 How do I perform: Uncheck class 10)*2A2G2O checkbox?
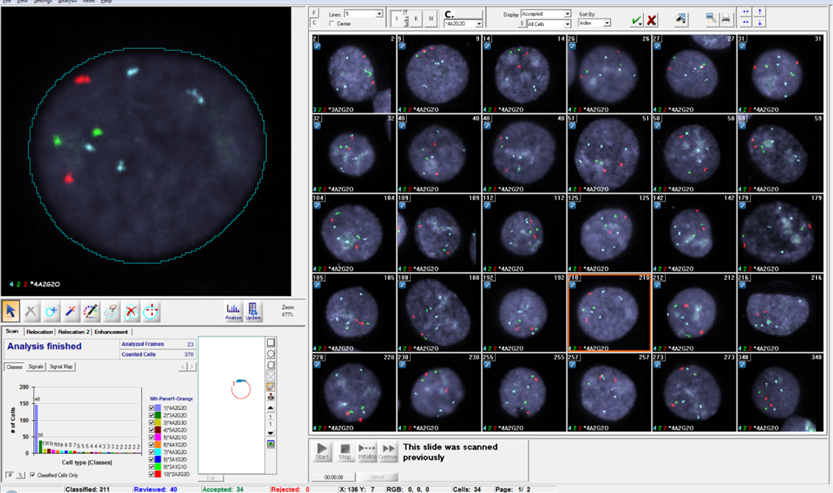click(x=152, y=474)
